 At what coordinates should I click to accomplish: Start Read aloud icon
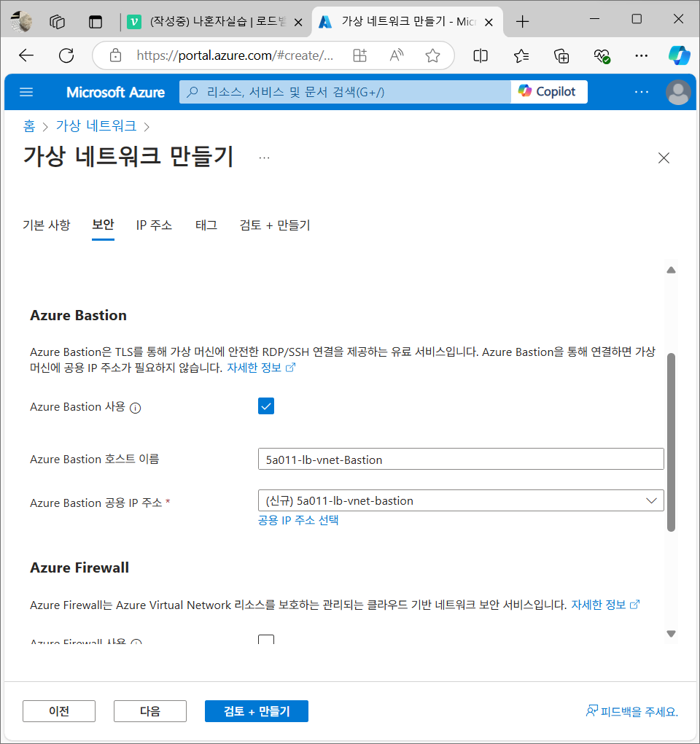point(397,55)
